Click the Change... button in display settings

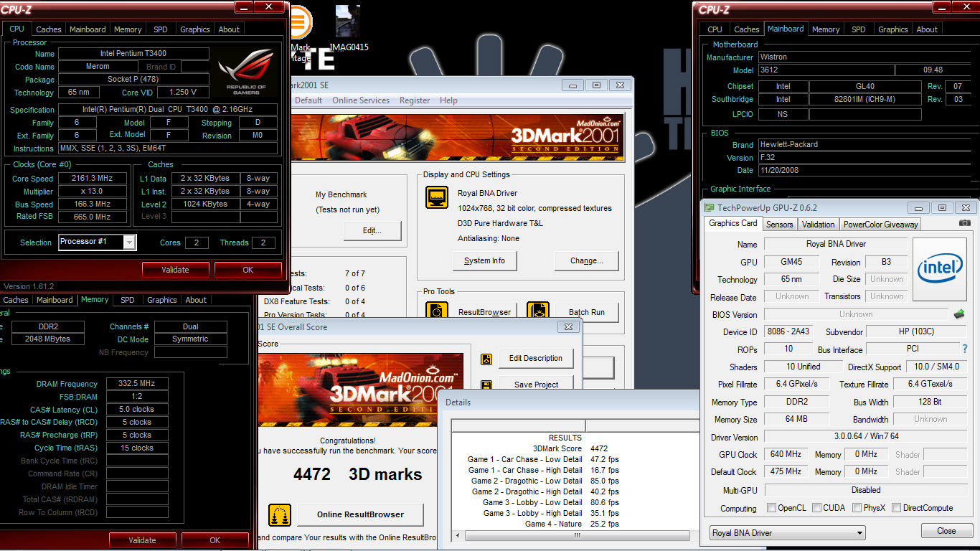coord(587,260)
